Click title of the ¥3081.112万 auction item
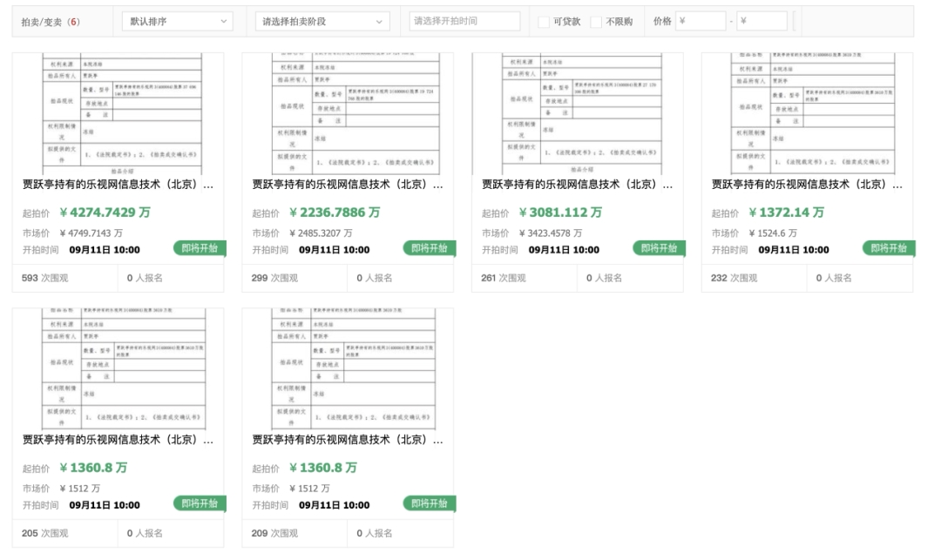This screenshot has height=560, width=941. pos(578,186)
